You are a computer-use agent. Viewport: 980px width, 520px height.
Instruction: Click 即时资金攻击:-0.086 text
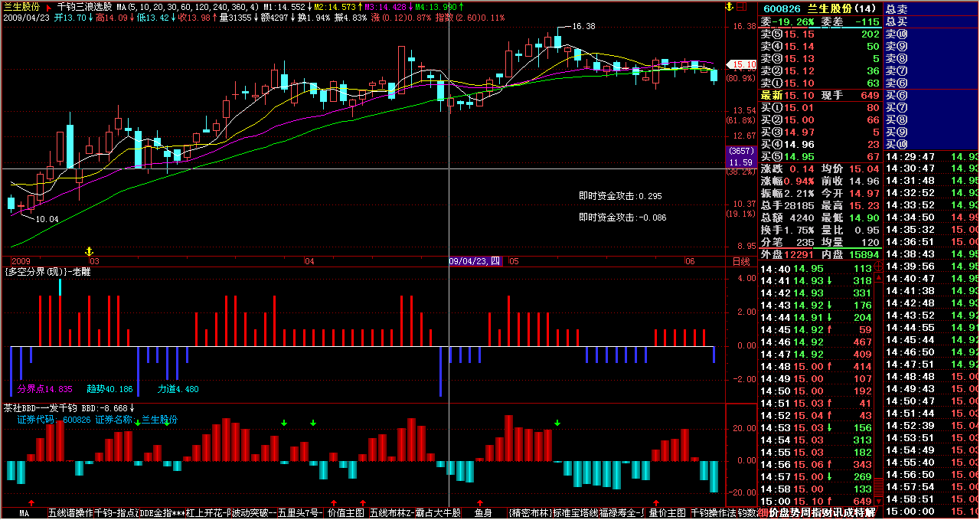tap(622, 217)
